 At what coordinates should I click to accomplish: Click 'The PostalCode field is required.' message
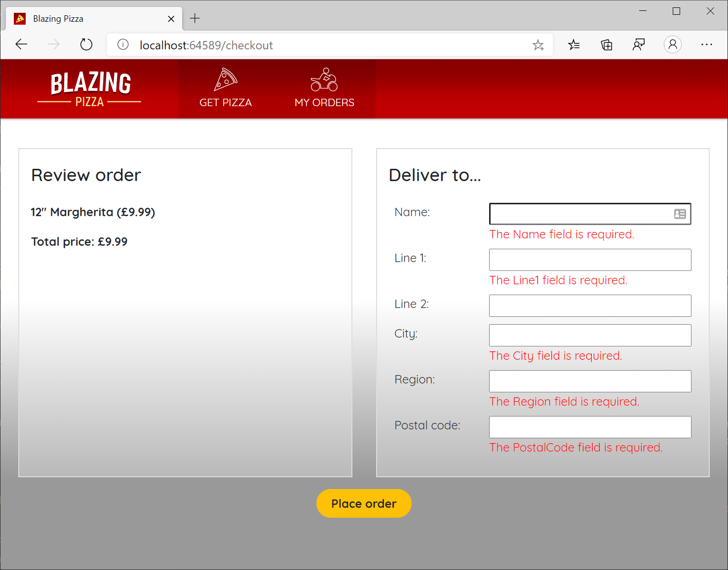576,448
